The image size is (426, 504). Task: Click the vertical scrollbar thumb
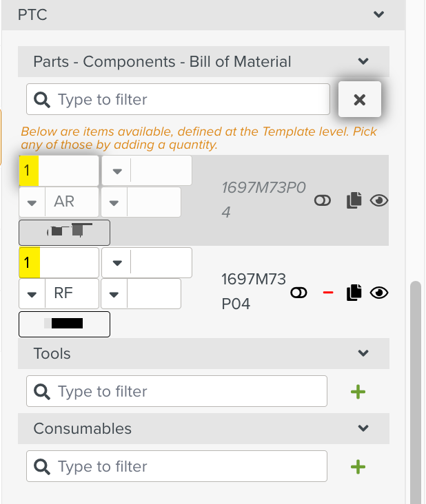click(x=416, y=392)
